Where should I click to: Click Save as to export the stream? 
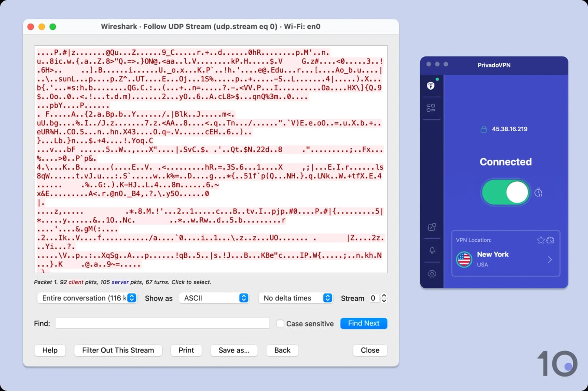(234, 350)
